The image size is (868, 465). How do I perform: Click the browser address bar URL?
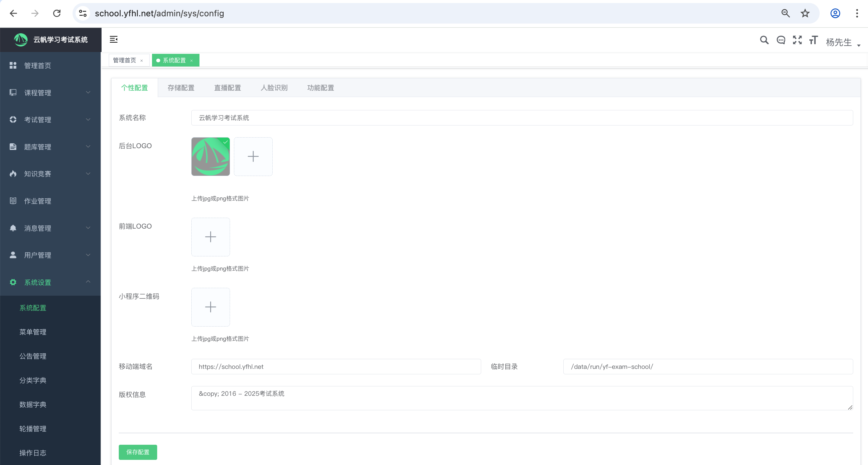tap(159, 13)
